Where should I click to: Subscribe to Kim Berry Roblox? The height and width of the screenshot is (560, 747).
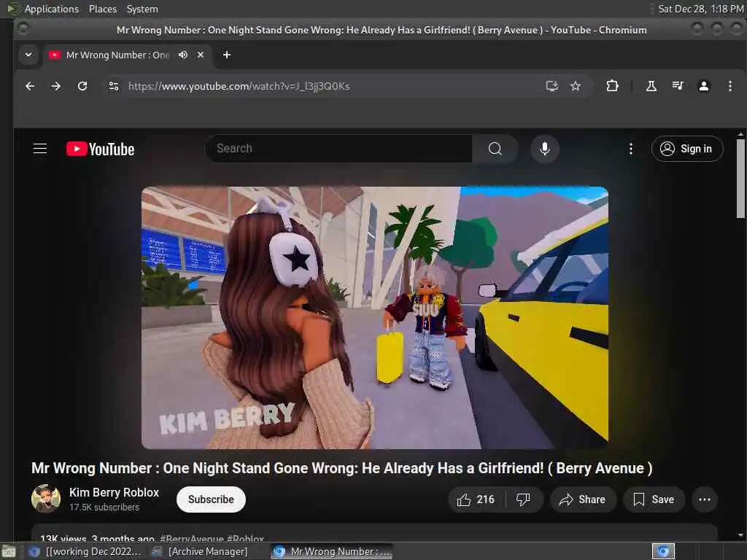click(x=211, y=499)
